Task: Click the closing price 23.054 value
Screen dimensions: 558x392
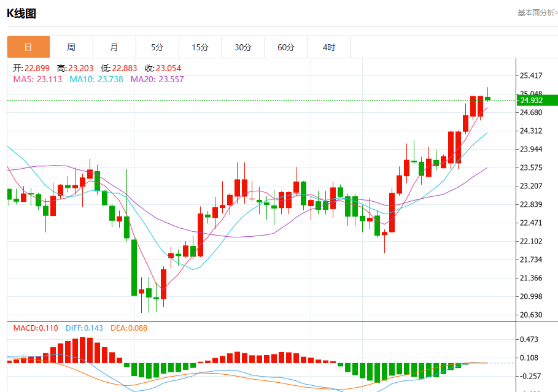Action: 168,68
